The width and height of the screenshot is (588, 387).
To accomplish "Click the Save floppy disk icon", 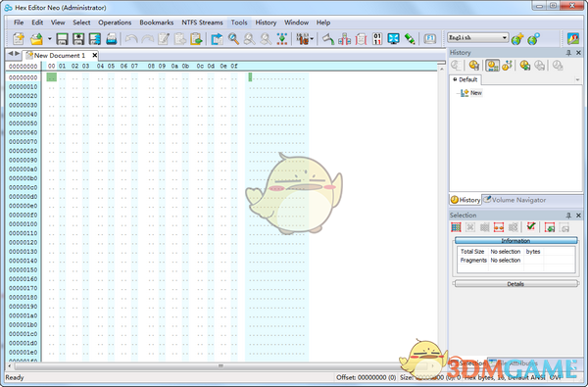I will [x=62, y=38].
